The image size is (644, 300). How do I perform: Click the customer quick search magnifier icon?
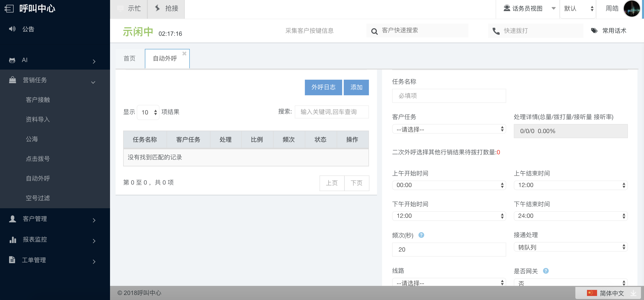374,31
